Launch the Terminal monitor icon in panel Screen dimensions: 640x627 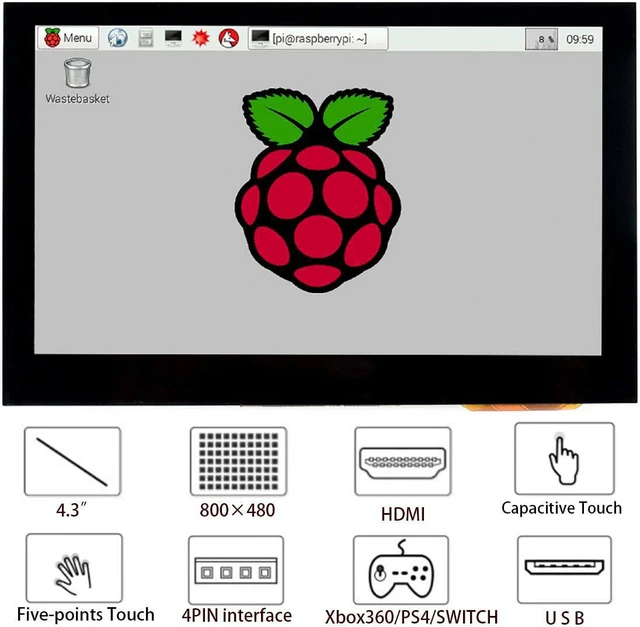pos(173,38)
